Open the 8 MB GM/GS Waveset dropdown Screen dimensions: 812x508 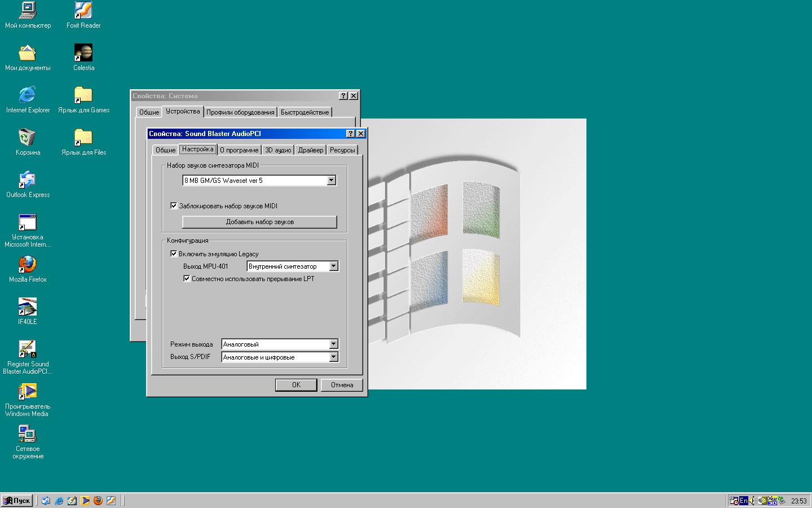tap(332, 181)
